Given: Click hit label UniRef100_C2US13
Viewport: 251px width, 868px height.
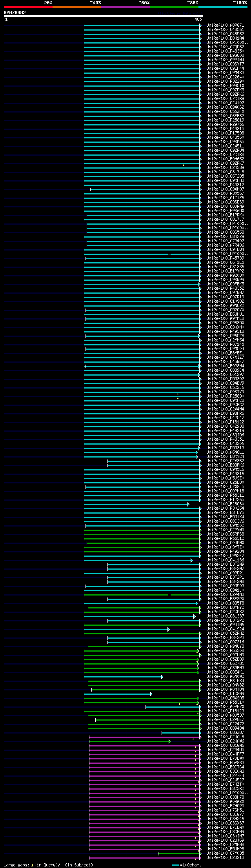Looking at the screenshot, I should pyautogui.click(x=225, y=857).
